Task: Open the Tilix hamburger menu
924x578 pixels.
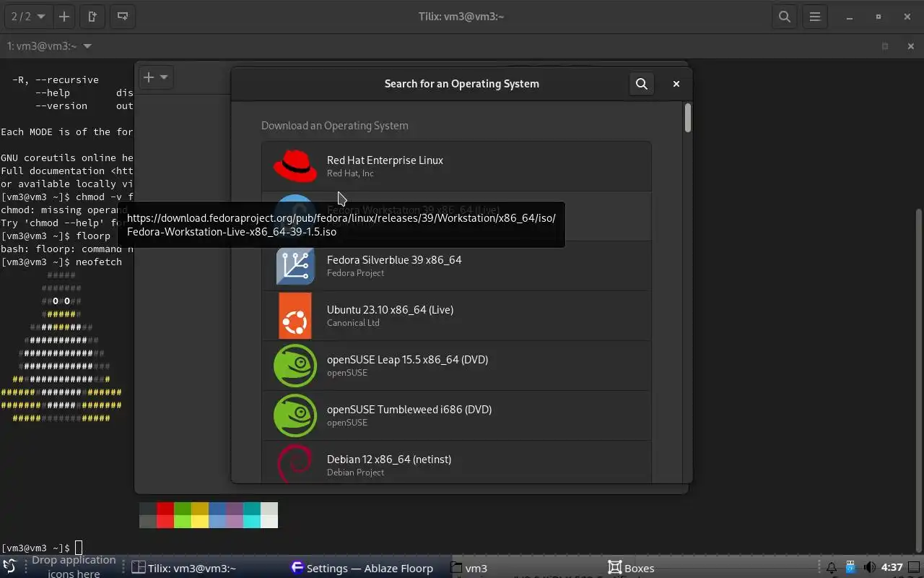Action: point(815,16)
